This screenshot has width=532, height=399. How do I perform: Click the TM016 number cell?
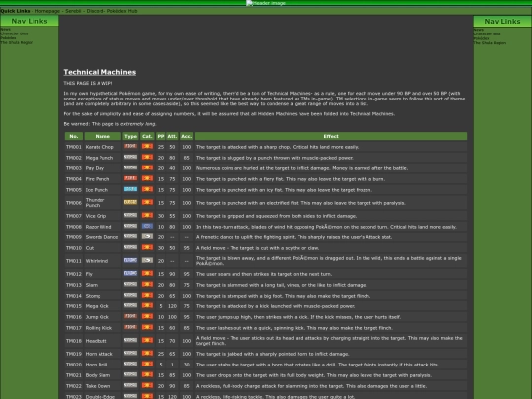tap(74, 317)
